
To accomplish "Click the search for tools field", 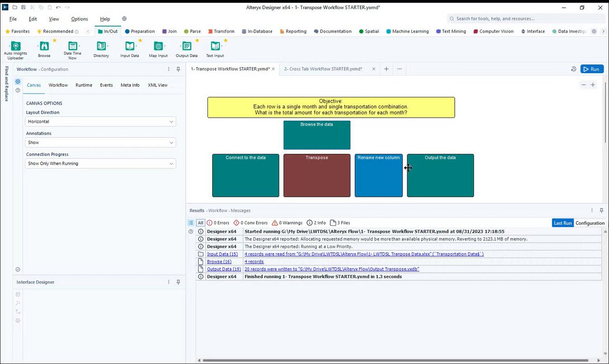I will click(x=526, y=19).
